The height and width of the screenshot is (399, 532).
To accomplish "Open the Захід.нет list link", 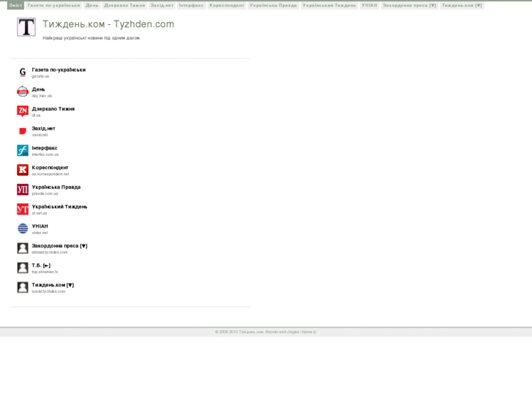I will click(43, 128).
